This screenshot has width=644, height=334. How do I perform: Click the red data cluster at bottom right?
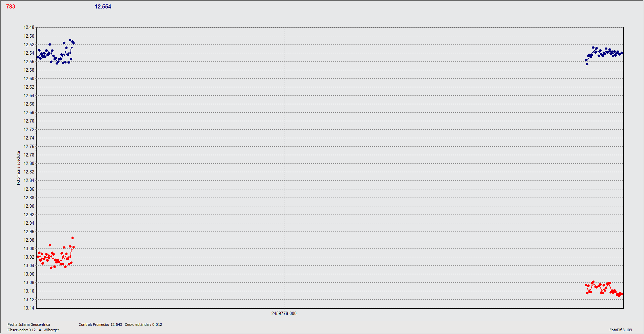[x=604, y=289]
